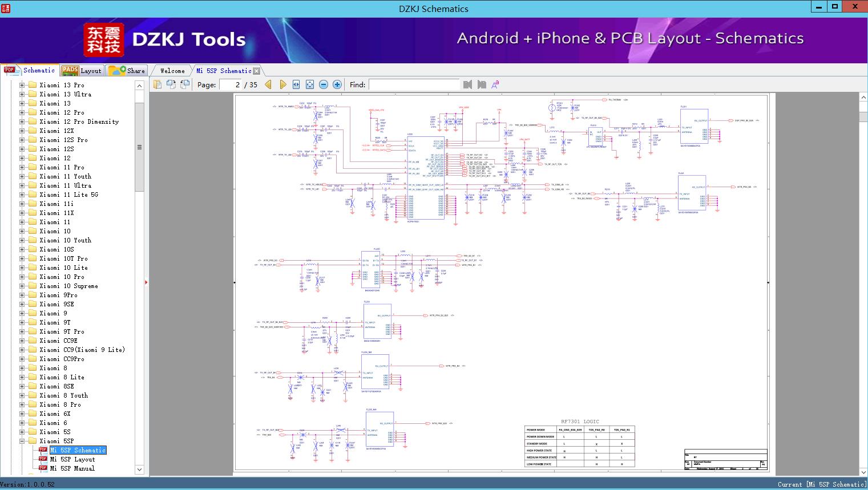Viewport: 868px width, 490px height.
Task: Expand the Xiaomi 13 Pro folder
Action: 22,85
